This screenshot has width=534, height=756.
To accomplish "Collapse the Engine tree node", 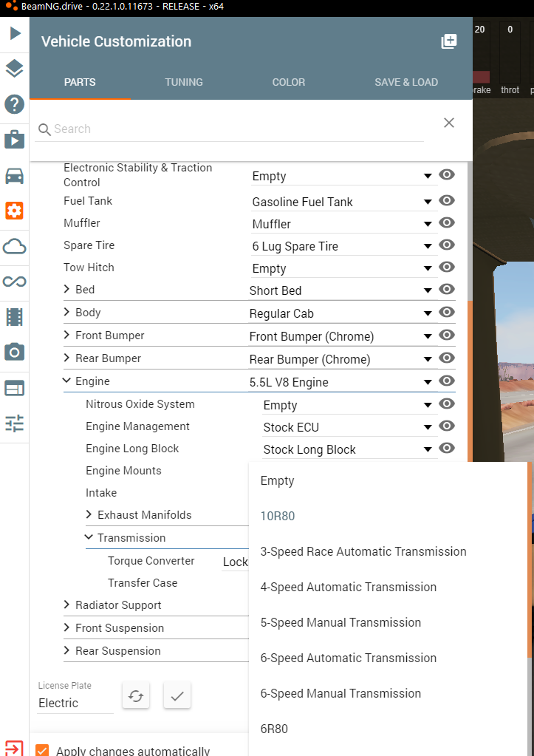I will (x=66, y=381).
